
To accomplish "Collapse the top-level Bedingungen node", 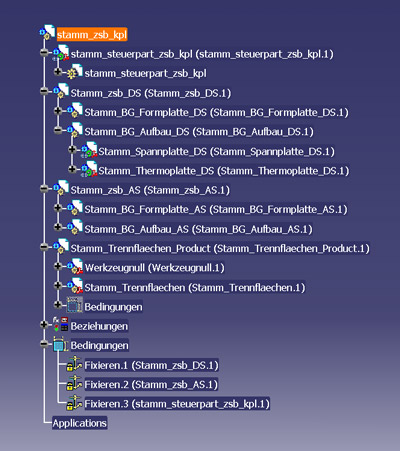I will [44, 344].
